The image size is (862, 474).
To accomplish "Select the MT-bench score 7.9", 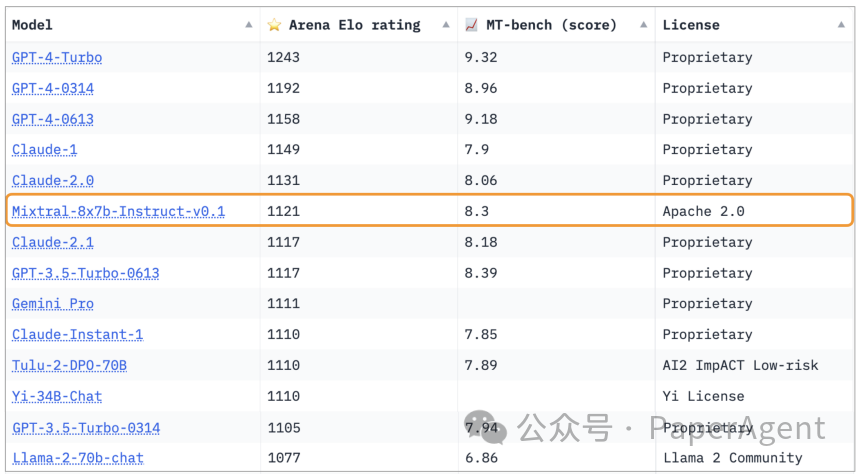I will tap(477, 150).
